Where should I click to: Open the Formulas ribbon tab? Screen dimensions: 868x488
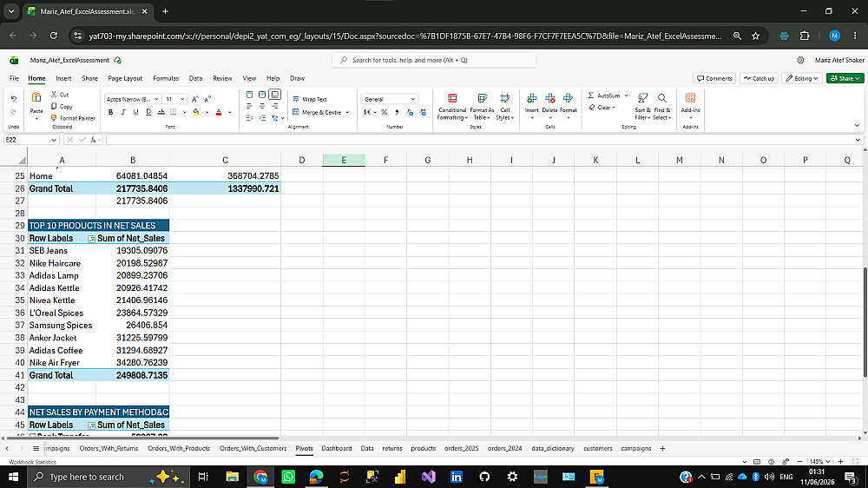(x=166, y=78)
